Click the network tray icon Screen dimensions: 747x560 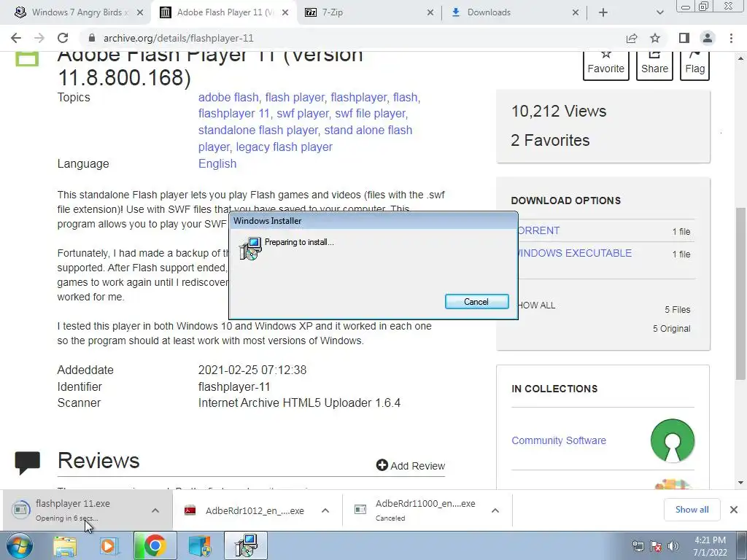coord(638,546)
